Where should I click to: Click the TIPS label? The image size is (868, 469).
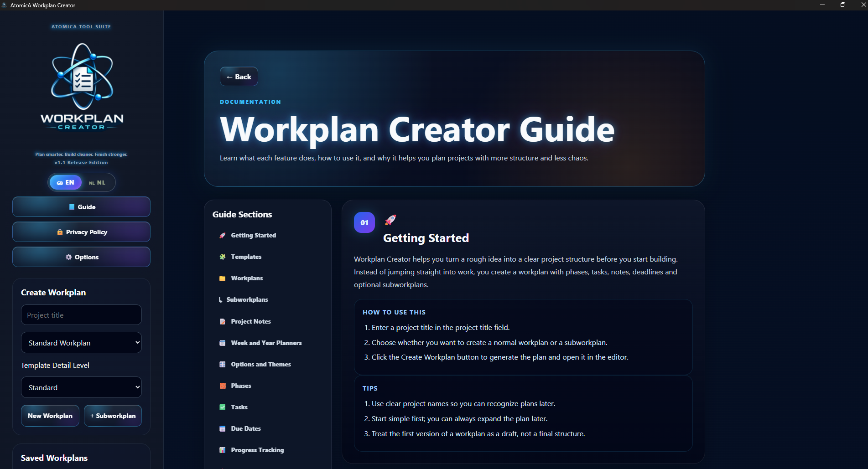tap(370, 388)
